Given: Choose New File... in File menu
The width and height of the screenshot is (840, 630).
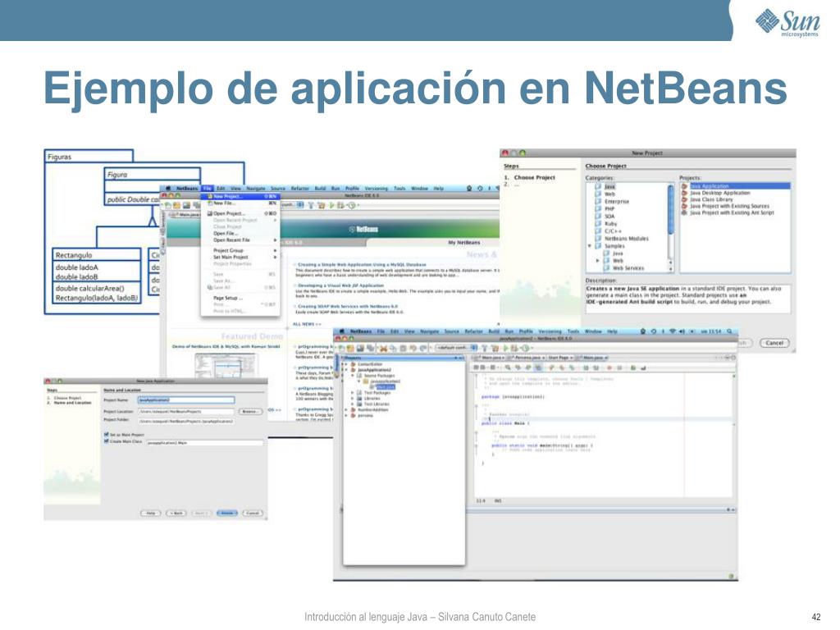Looking at the screenshot, I should [240, 203].
